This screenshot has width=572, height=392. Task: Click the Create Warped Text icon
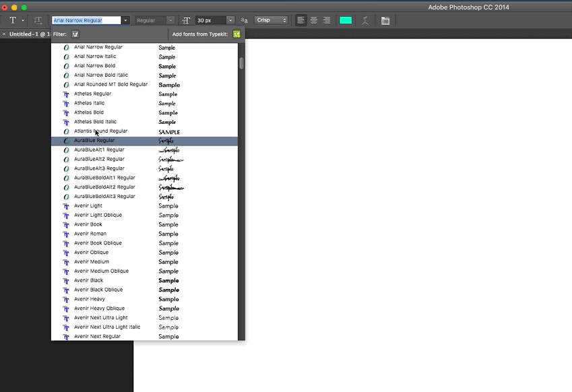364,20
